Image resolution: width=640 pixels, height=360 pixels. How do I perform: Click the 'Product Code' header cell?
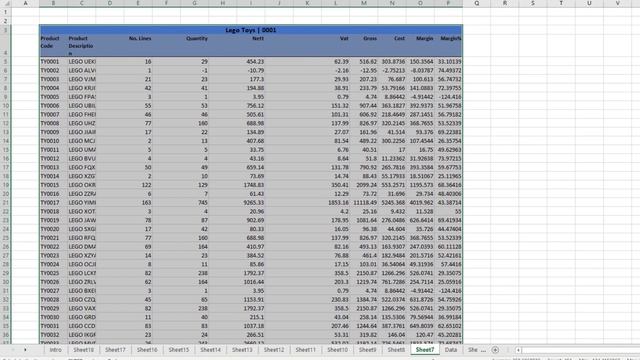pyautogui.click(x=53, y=45)
